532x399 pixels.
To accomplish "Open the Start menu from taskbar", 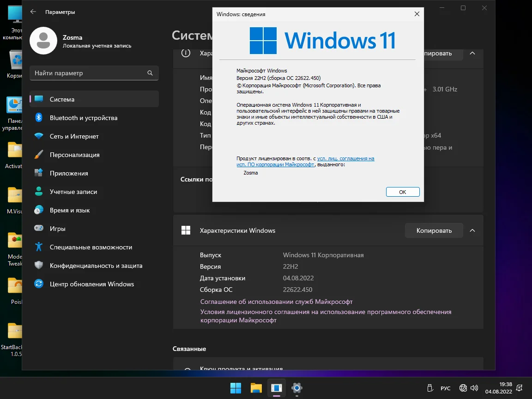I will tap(236, 388).
